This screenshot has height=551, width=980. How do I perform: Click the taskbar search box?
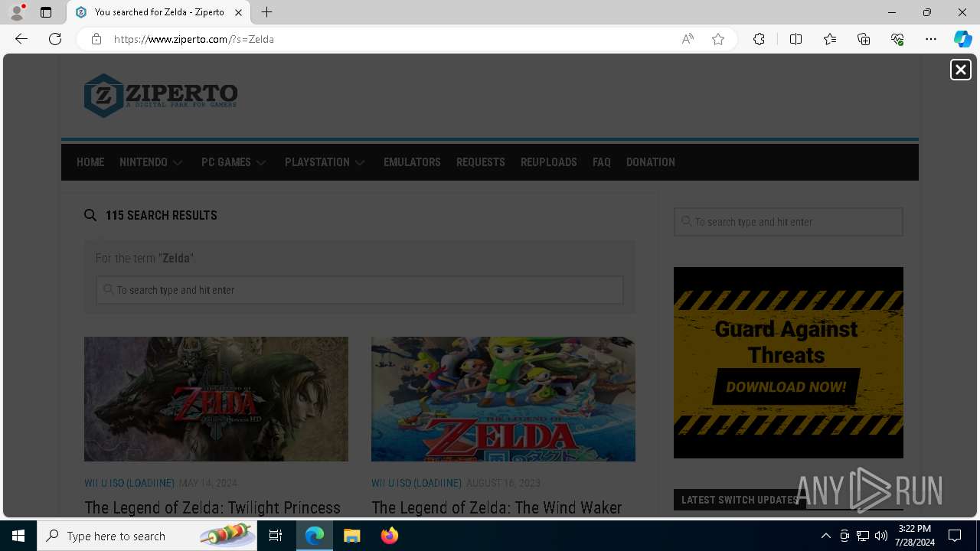[147, 536]
